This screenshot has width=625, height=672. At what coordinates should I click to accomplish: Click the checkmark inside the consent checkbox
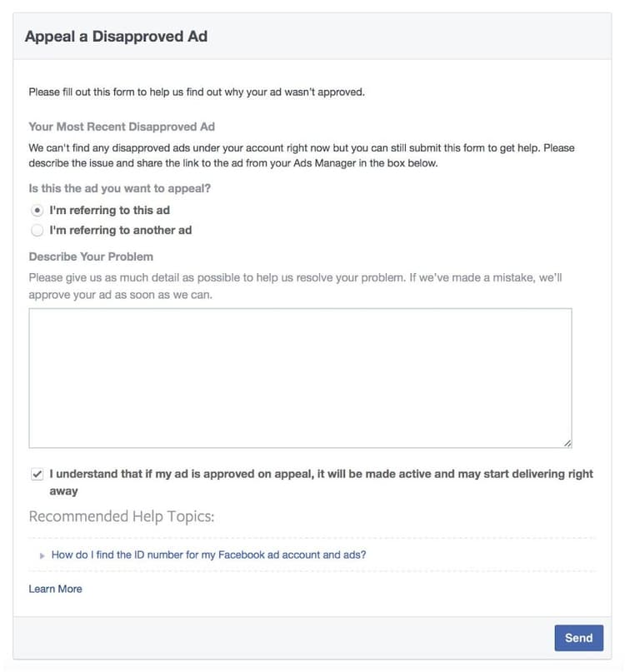[x=35, y=473]
